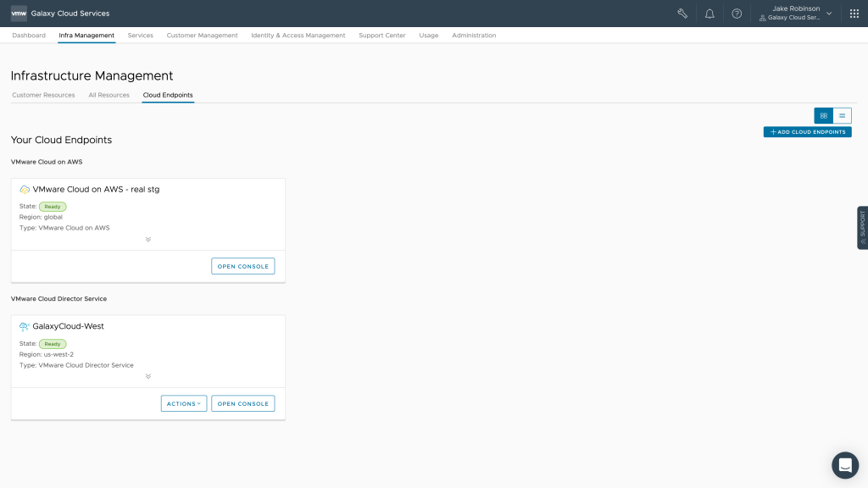Open the Usage tab
The image size is (868, 488).
coord(428,36)
